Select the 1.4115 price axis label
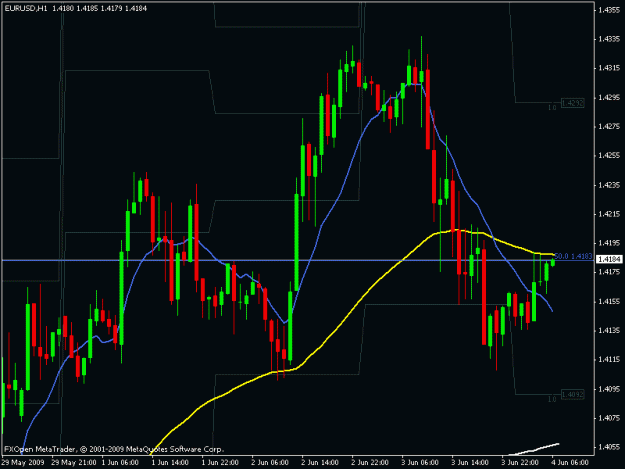 click(609, 360)
